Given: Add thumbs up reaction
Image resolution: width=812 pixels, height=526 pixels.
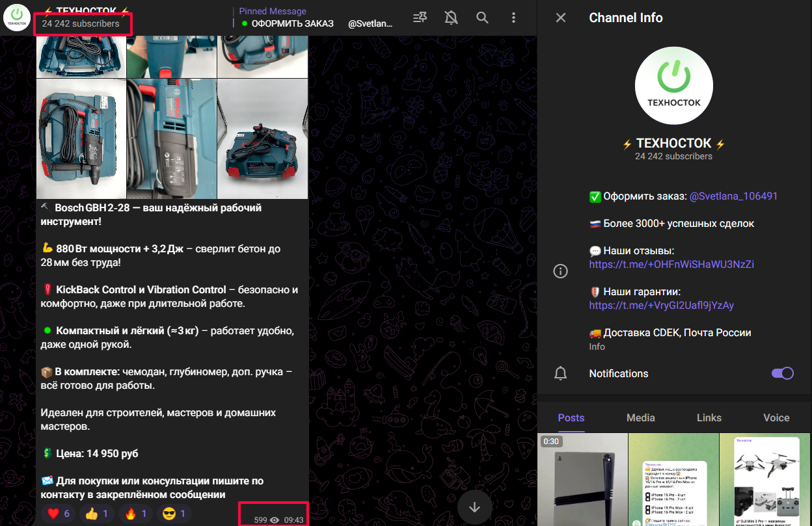Looking at the screenshot, I should pyautogui.click(x=96, y=514).
